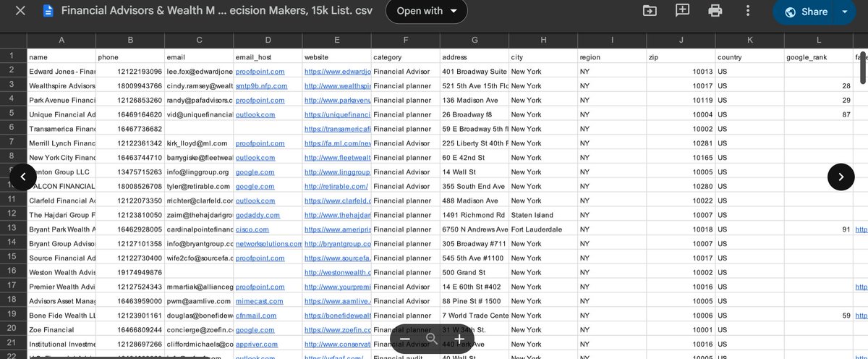Click phone cell 19174949876

[x=130, y=273]
